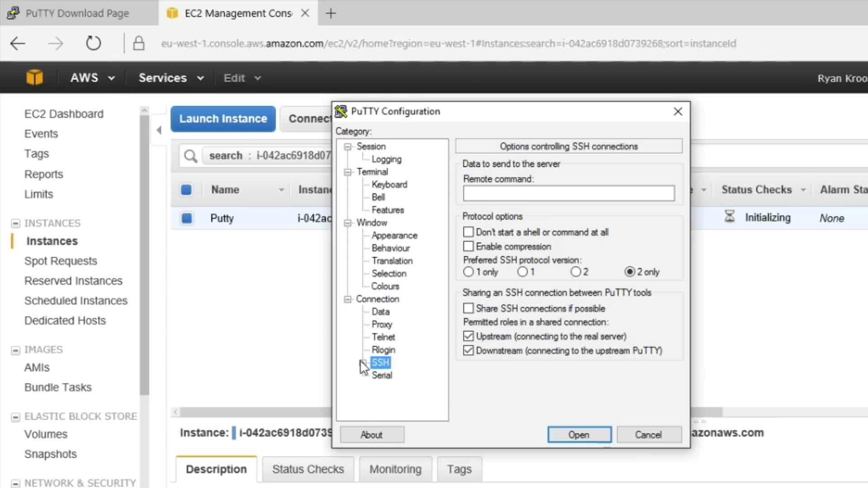Check Share SSH connections if possible

(x=468, y=308)
